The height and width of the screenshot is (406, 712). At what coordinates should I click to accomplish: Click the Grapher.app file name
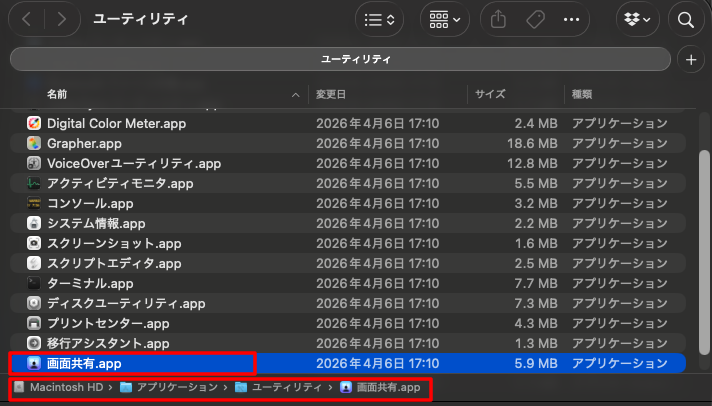[x=84, y=144]
